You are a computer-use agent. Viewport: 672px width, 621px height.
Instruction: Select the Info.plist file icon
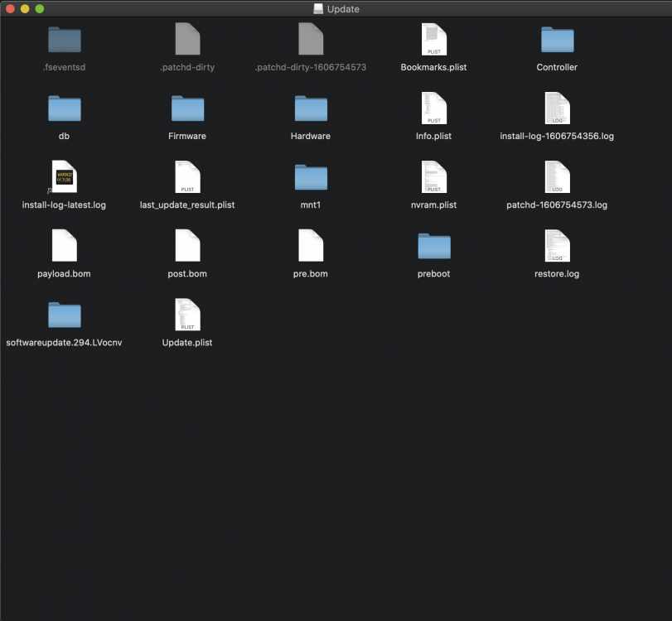[433, 108]
